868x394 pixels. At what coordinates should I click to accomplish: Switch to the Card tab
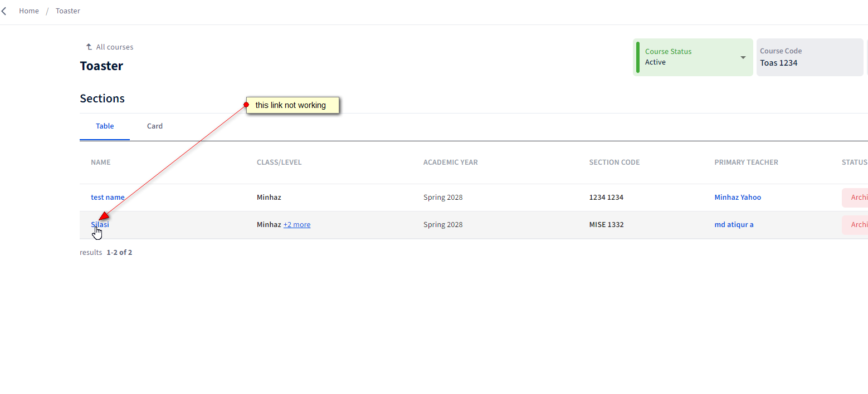click(155, 126)
